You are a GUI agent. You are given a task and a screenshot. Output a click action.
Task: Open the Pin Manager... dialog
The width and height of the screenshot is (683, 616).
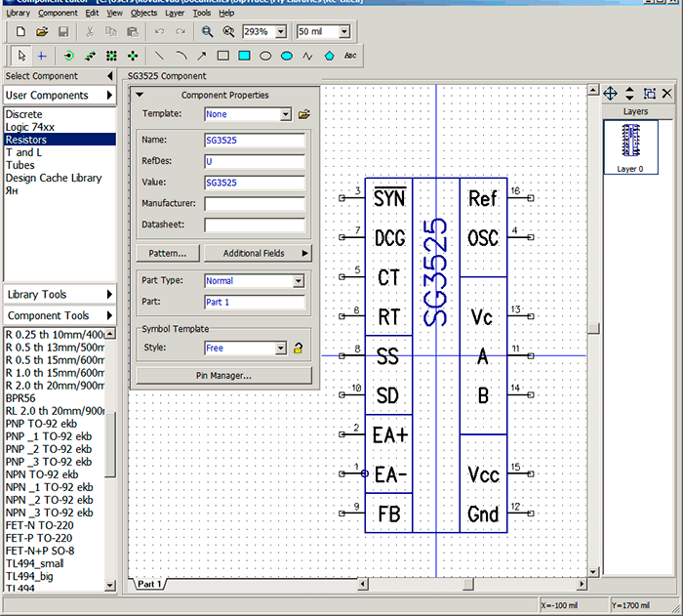(x=223, y=375)
